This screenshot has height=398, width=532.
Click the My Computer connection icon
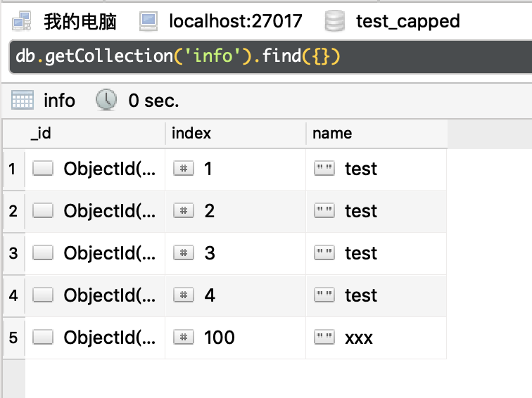(22, 21)
